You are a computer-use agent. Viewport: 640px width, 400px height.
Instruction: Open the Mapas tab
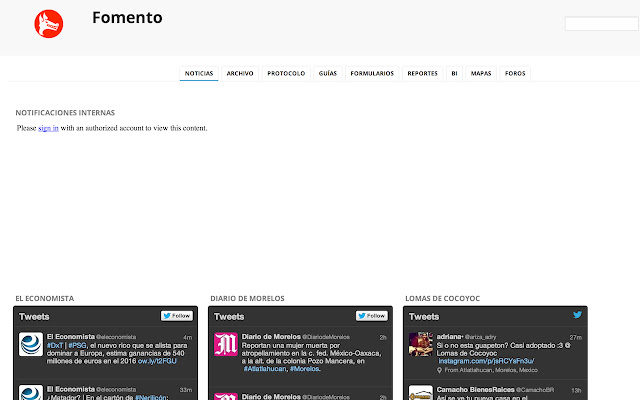(x=481, y=73)
